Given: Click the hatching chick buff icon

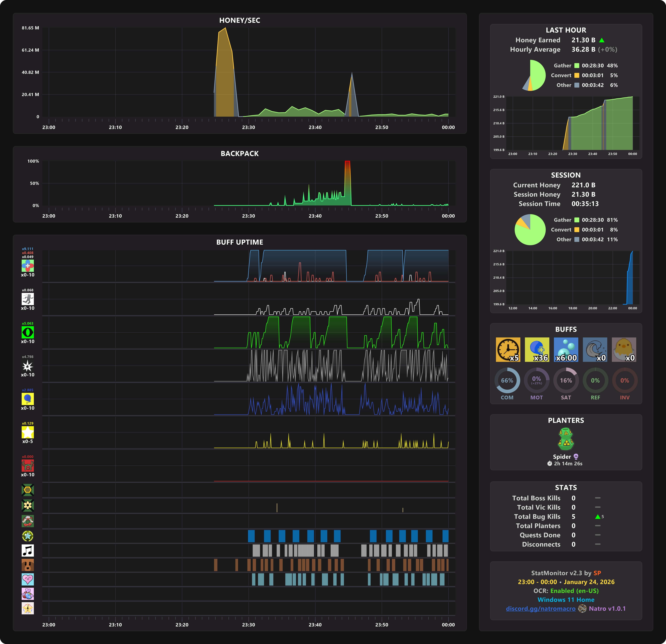Looking at the screenshot, I should 624,349.
